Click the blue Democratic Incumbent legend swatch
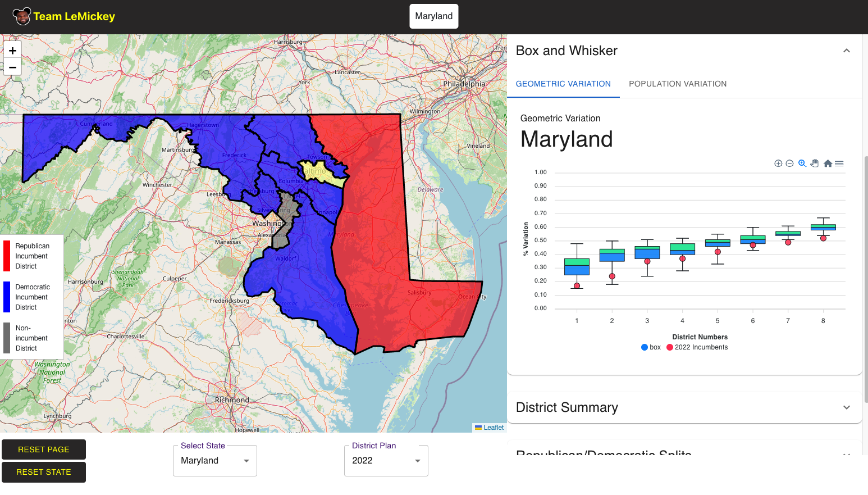The width and height of the screenshot is (868, 495). (7, 297)
